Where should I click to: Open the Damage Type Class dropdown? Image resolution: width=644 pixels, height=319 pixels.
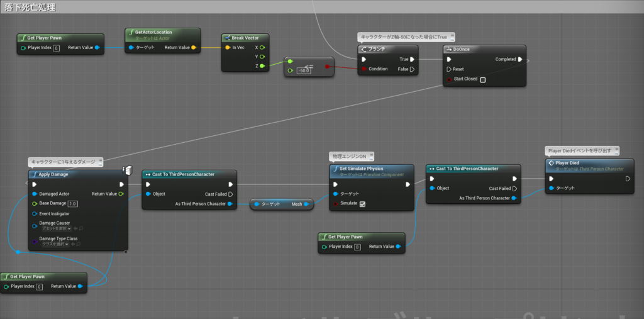[55, 244]
